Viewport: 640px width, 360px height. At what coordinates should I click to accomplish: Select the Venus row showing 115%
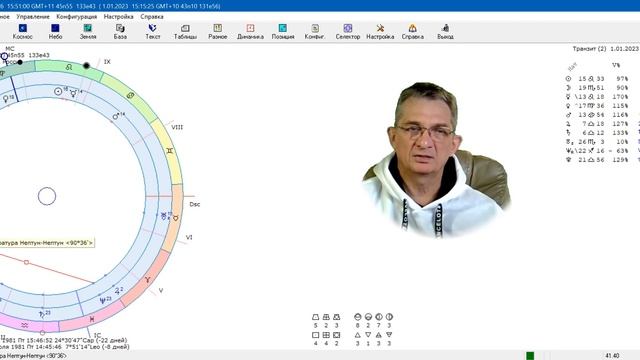597,106
